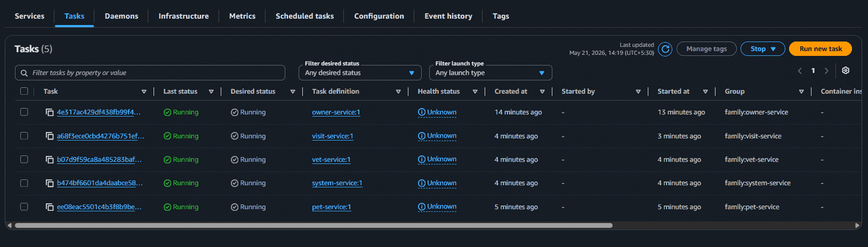Open table preferences gear icon
This screenshot has width=868, height=247.
pos(846,70)
